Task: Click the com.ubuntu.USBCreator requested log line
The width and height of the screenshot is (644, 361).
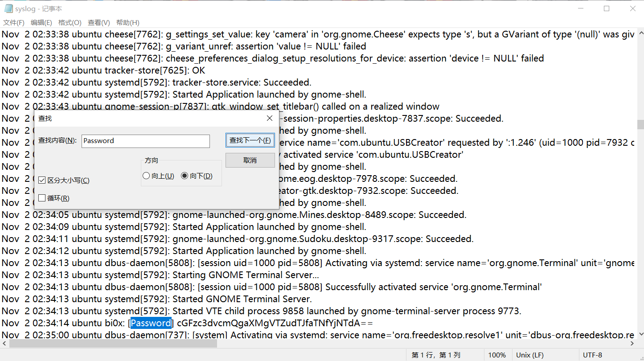Action: (x=457, y=143)
